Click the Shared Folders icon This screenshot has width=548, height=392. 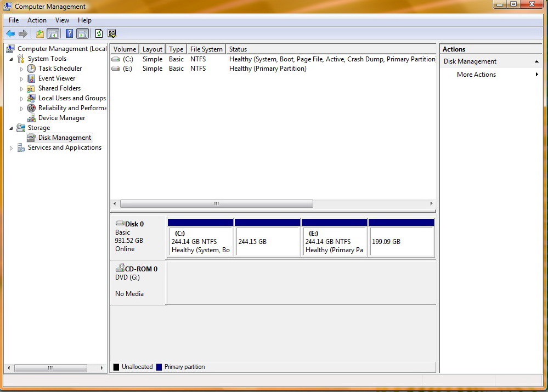31,88
